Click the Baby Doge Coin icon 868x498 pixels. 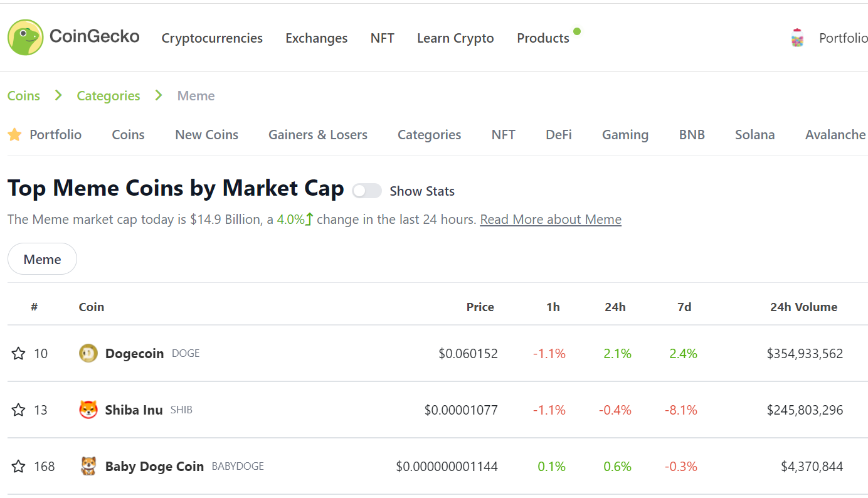88,466
